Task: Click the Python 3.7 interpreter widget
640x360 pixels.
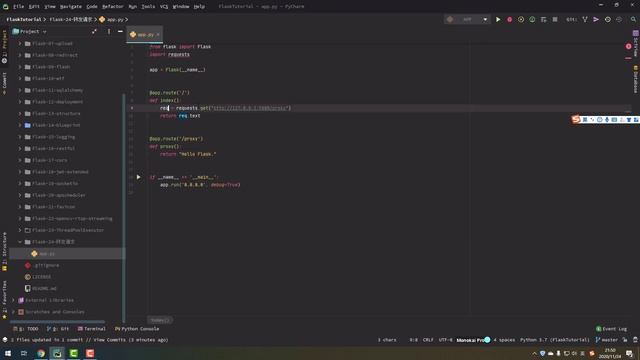Action: [x=555, y=340]
